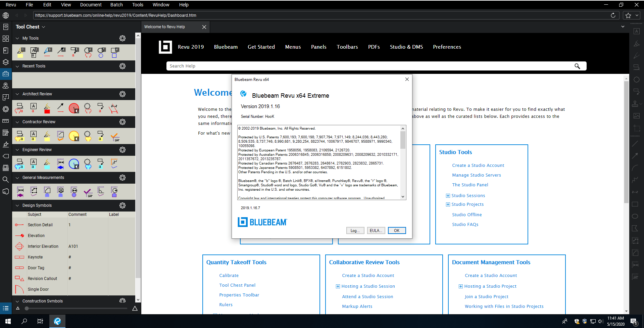Select the General Measurements volume cube tool
The height and width of the screenshot is (328, 644).
[x=61, y=192]
